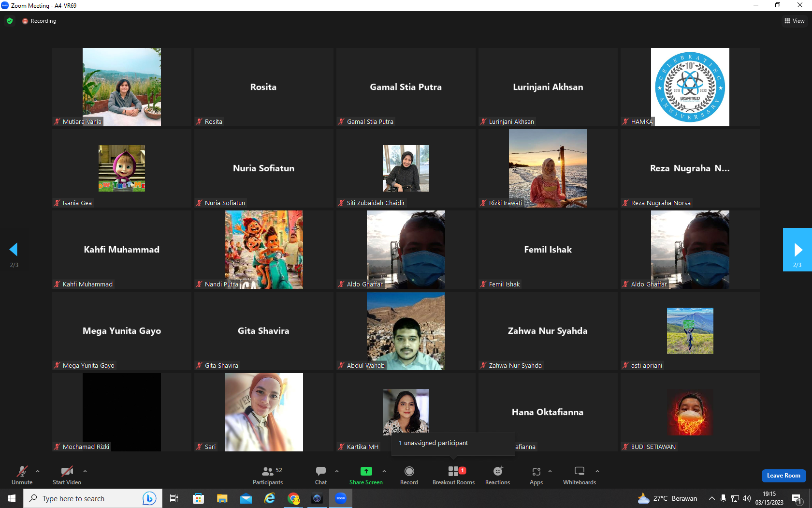Click Zahwa Nur Syahda name tile
This screenshot has width=812, height=508.
coord(548,331)
